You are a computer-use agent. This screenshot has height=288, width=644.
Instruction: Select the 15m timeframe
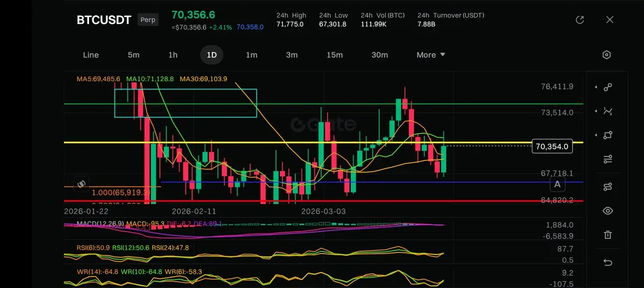coord(335,55)
